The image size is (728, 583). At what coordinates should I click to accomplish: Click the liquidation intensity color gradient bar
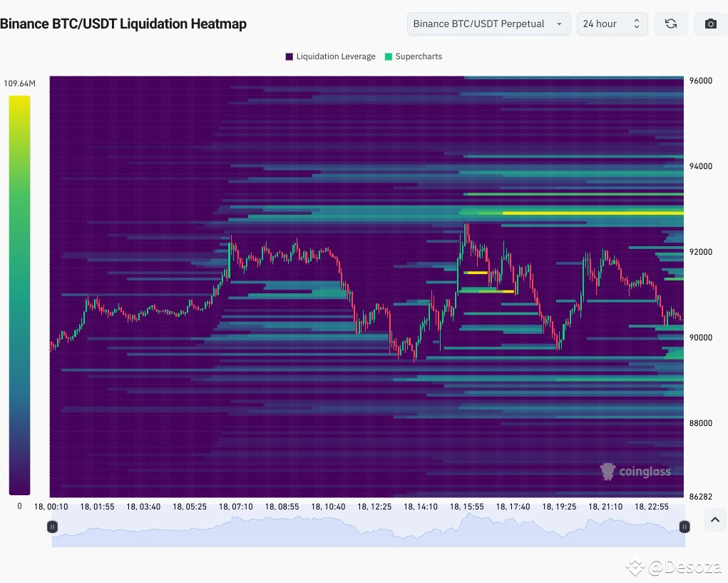coord(19,293)
